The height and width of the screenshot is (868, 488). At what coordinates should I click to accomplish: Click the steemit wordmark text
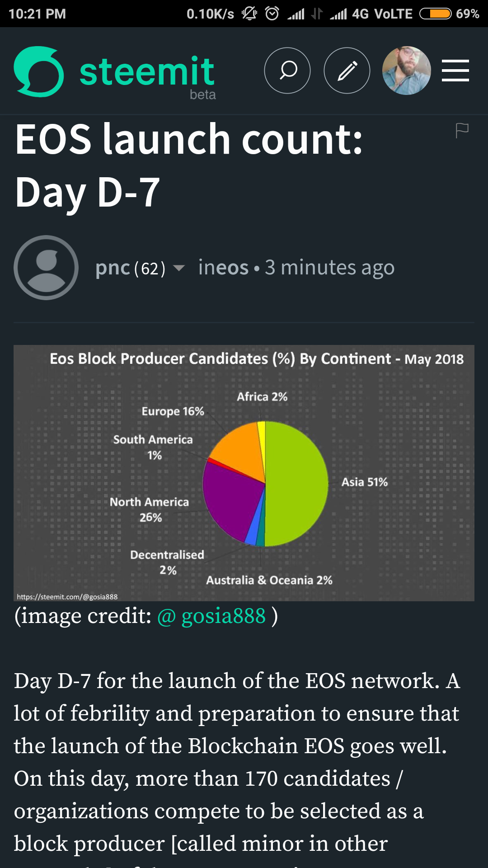coord(147,71)
